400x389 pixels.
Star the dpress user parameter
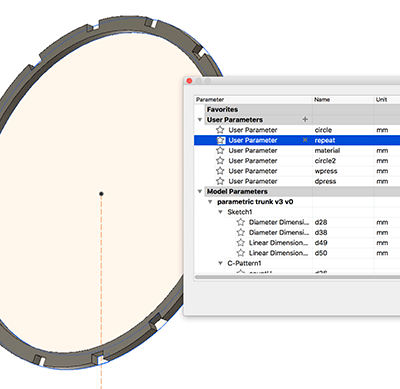point(220,181)
